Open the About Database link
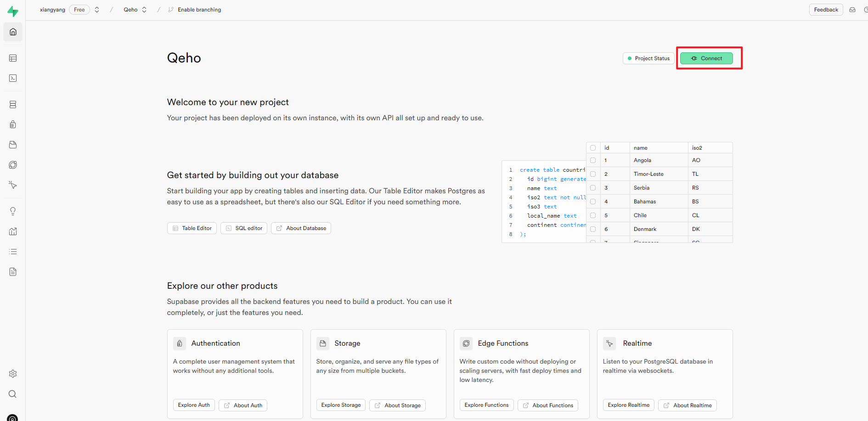The image size is (868, 421). [x=301, y=228]
